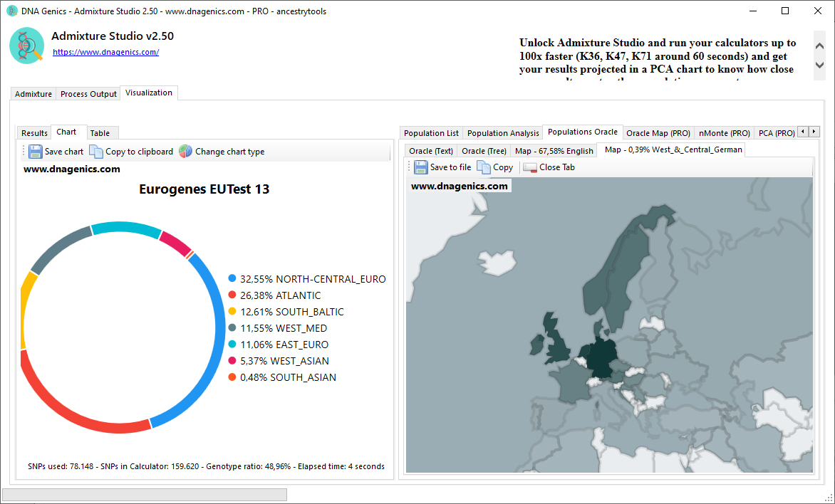Open the Population Analysis tab
This screenshot has width=835, height=504.
pos(503,132)
